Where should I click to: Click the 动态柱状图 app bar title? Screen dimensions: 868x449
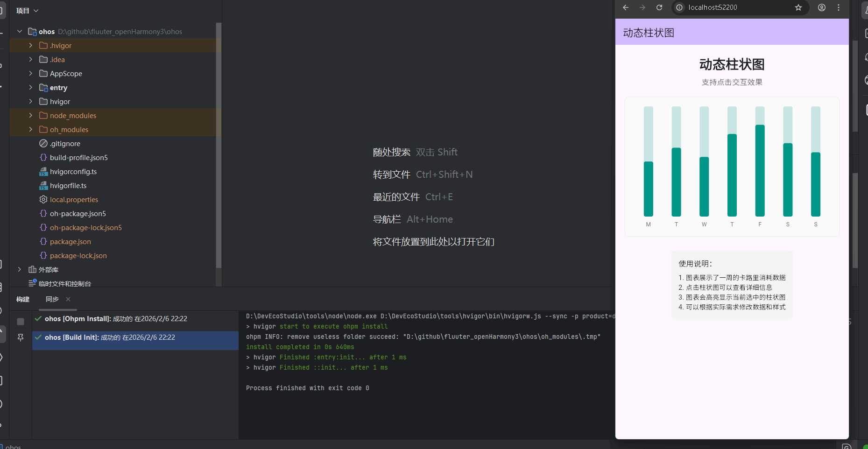[x=649, y=33]
